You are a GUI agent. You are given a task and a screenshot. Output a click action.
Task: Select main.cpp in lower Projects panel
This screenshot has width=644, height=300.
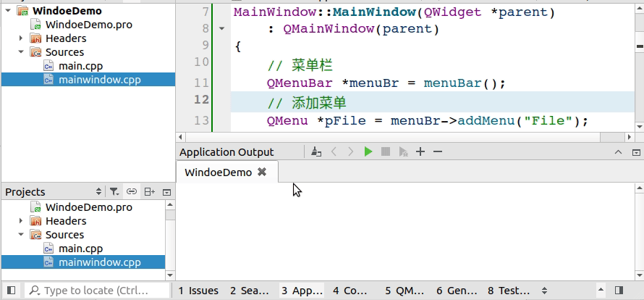click(x=80, y=249)
